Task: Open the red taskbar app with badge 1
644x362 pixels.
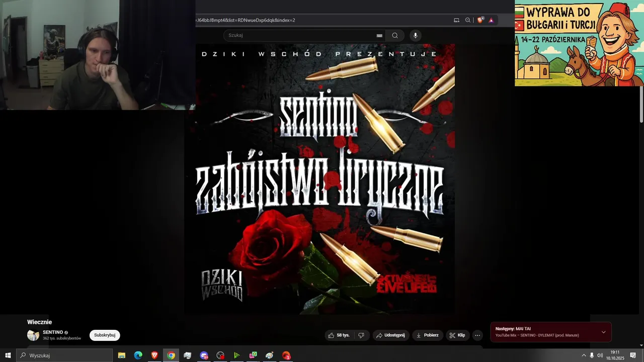Action: (x=286, y=355)
